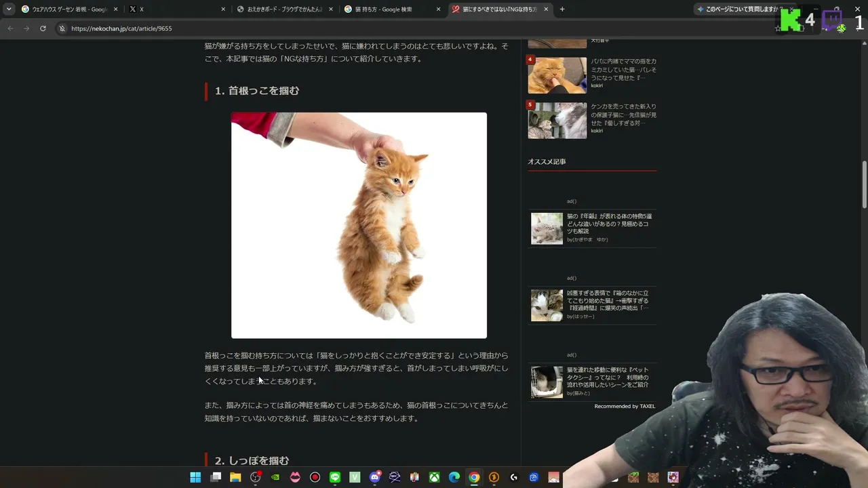Click the by(はっせー) author text
Viewport: 868px width, 488px height.
point(580,317)
